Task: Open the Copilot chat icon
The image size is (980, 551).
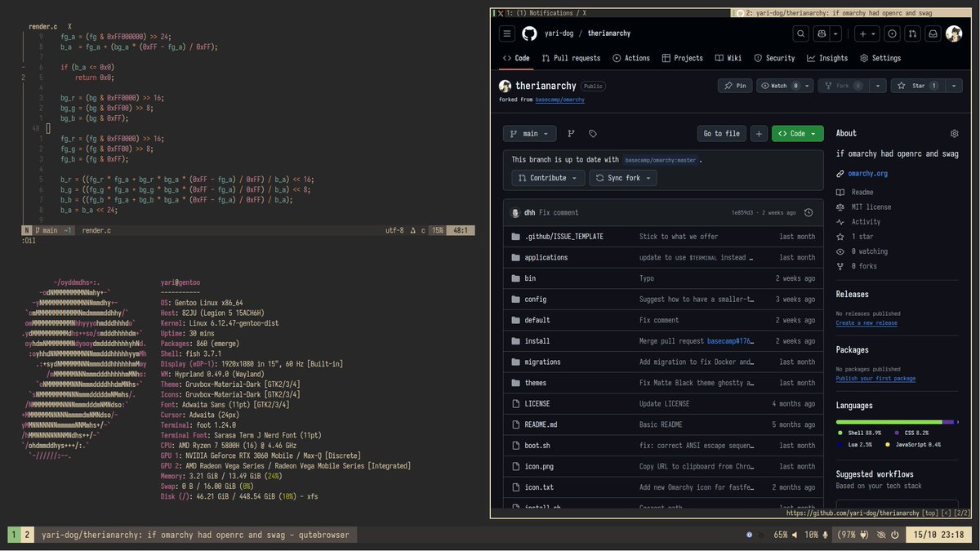Action: pos(822,33)
